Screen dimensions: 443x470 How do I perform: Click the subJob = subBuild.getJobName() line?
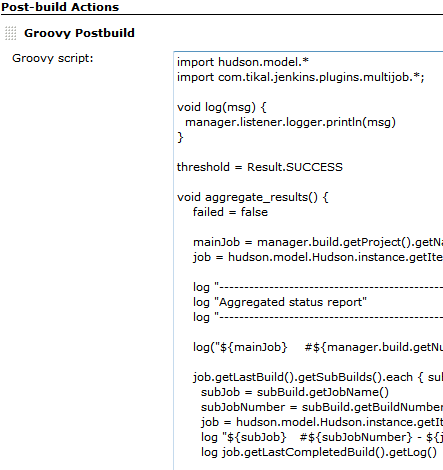pyautogui.click(x=295, y=392)
